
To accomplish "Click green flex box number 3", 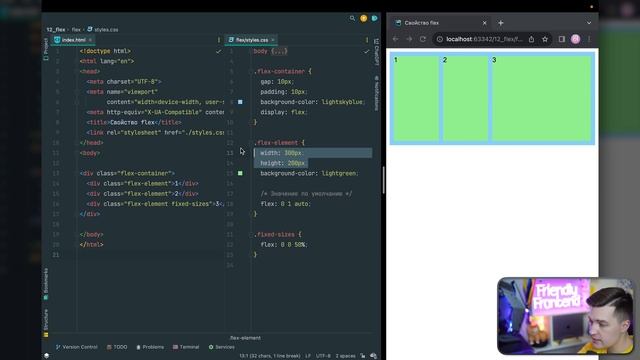I will coord(542,98).
